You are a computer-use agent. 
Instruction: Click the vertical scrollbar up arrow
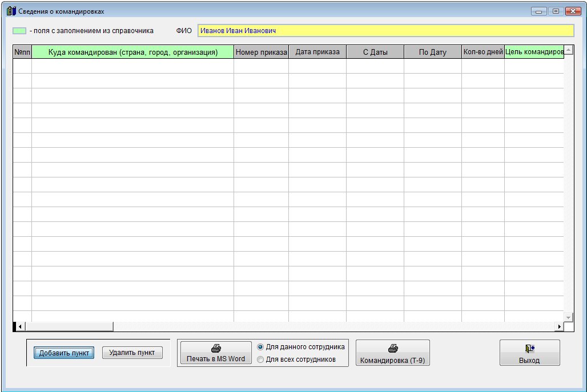[568, 50]
